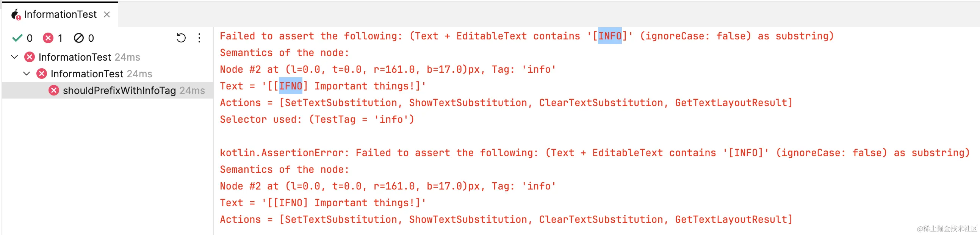
Task: Click the highlighted INFO text in output
Action: coord(610,36)
